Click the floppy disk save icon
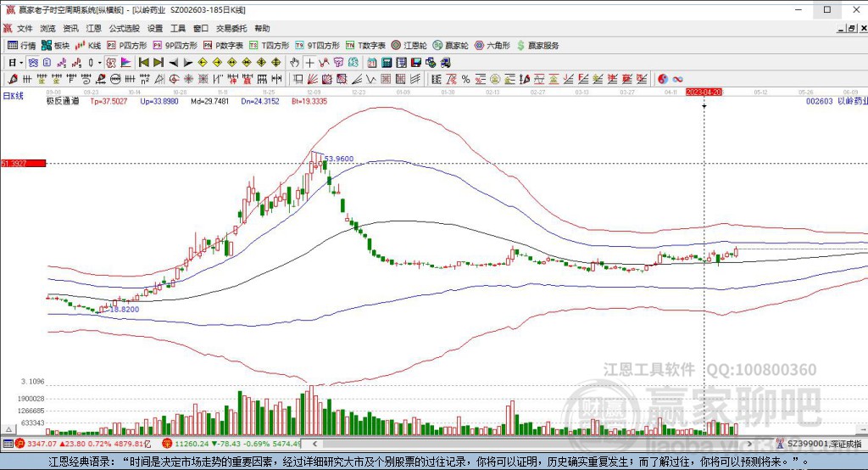 pos(415,63)
